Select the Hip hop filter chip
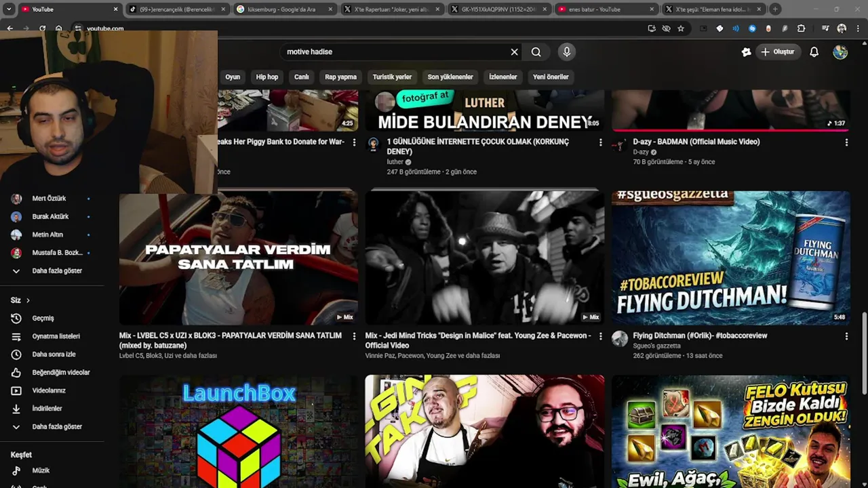Screen dimensions: 868x488 pos(267,77)
